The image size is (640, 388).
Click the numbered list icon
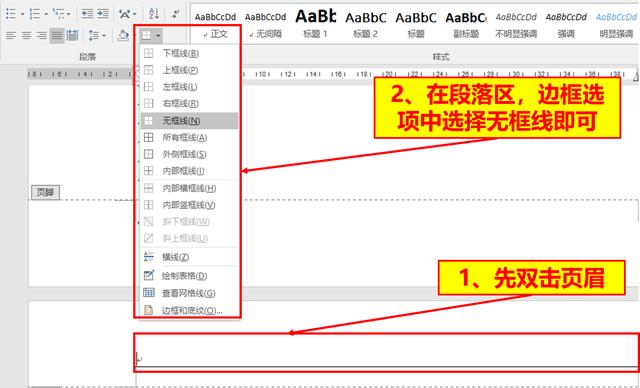pyautogui.click(x=35, y=14)
